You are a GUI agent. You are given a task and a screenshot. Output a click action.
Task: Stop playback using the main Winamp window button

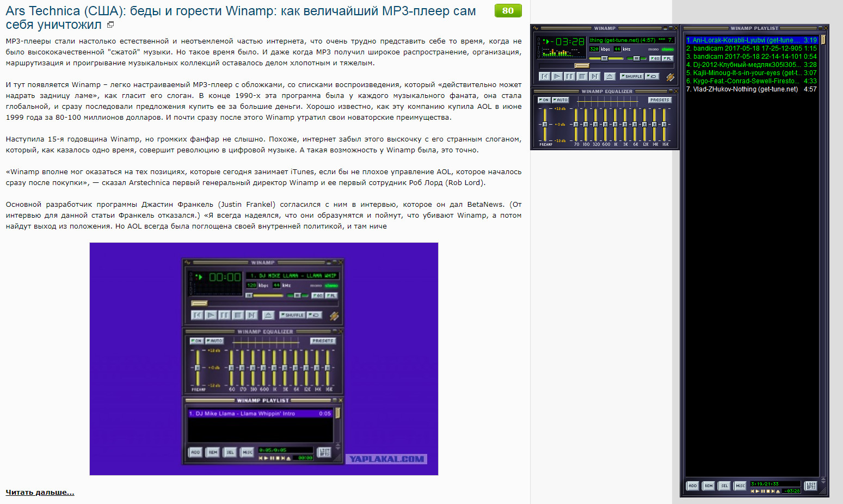pyautogui.click(x=582, y=77)
